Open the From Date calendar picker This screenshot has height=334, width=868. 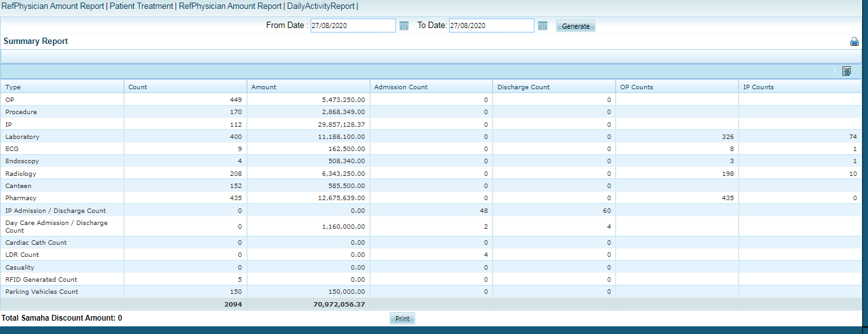coord(404,26)
